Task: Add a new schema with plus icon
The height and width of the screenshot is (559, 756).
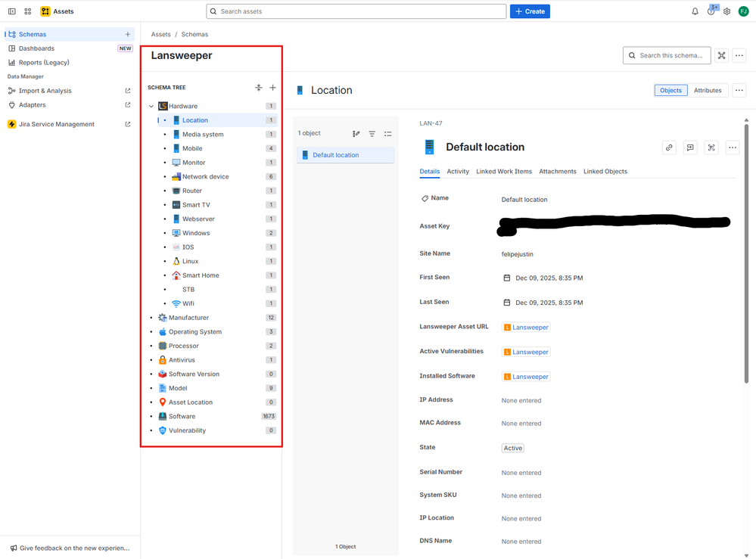Action: [x=128, y=34]
